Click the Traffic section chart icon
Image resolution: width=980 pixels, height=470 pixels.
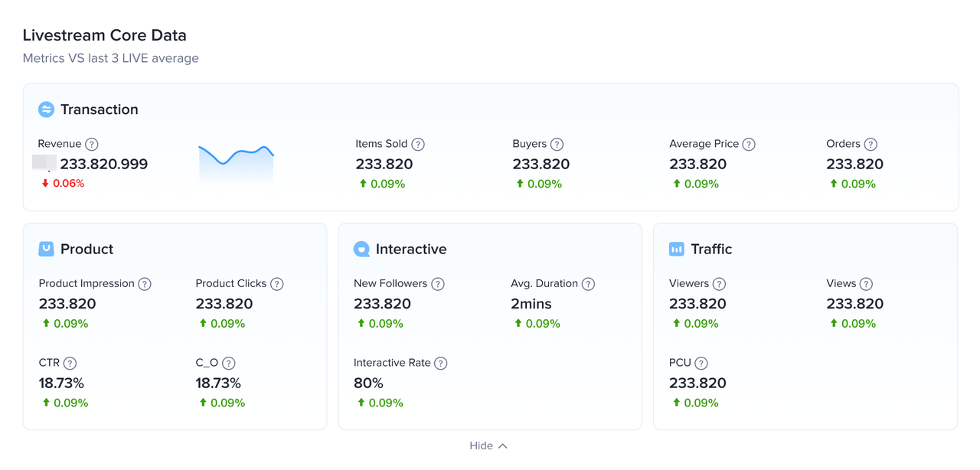coord(677,249)
